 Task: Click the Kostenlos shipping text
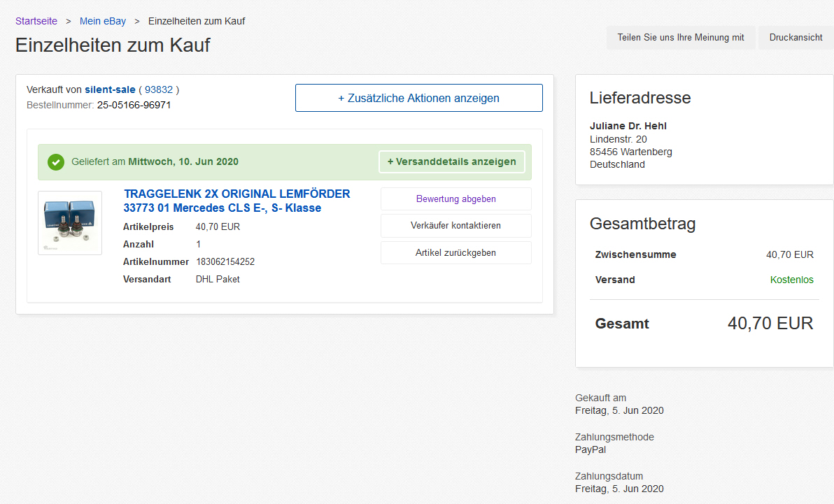pyautogui.click(x=791, y=280)
